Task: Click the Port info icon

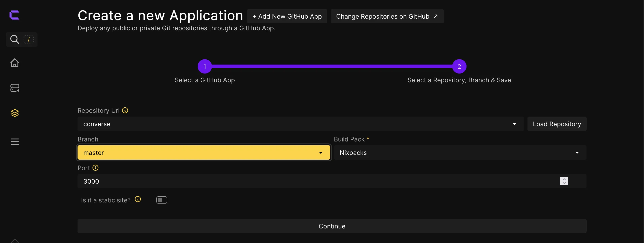Action: pyautogui.click(x=95, y=168)
